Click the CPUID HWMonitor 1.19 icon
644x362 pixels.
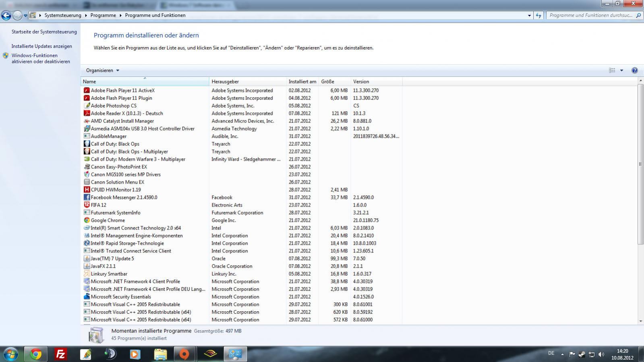pyautogui.click(x=87, y=190)
